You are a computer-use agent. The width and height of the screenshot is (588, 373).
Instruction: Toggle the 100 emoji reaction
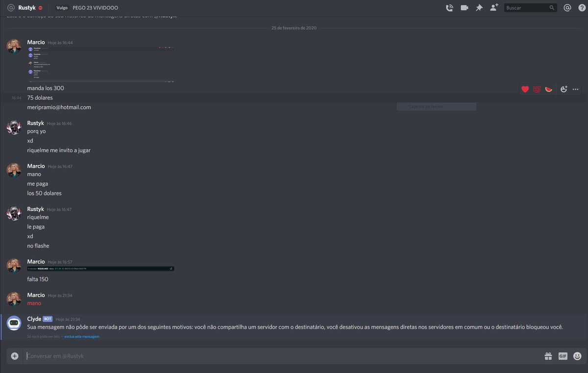(538, 89)
